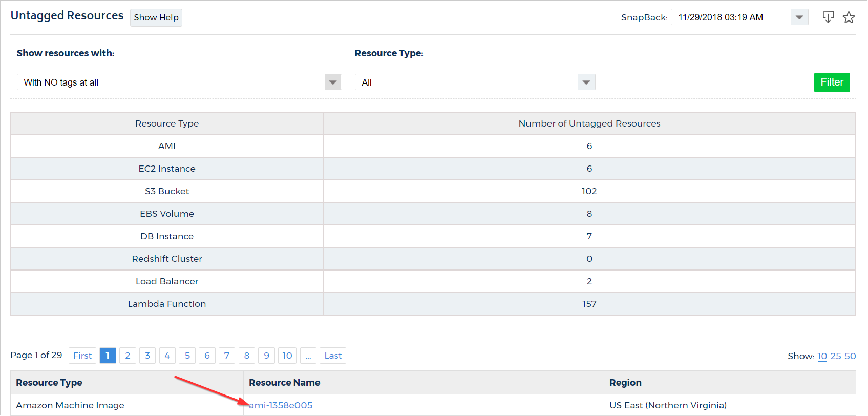Click current page 1 in pagination

pyautogui.click(x=108, y=356)
